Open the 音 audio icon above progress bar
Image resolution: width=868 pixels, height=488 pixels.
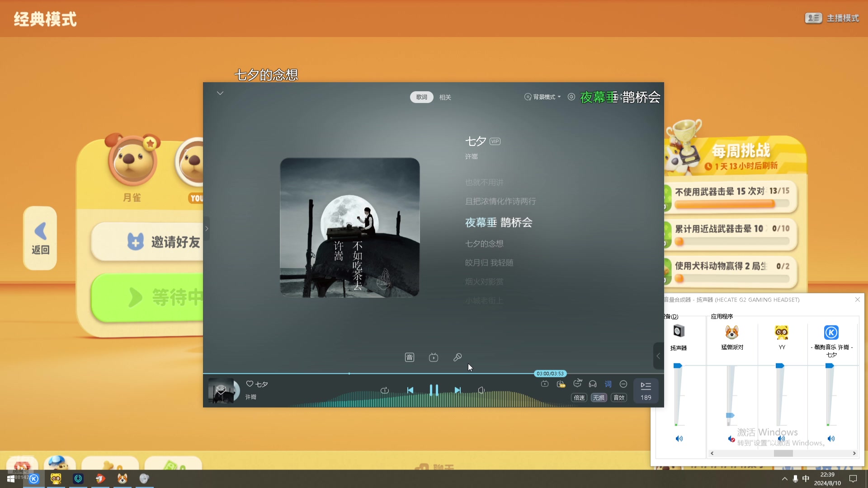click(x=410, y=357)
